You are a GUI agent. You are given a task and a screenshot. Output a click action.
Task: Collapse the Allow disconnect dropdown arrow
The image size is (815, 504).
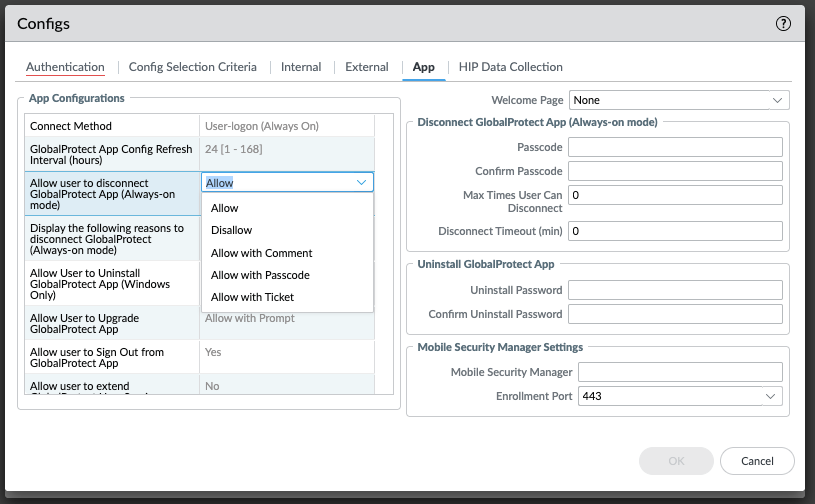coord(361,183)
